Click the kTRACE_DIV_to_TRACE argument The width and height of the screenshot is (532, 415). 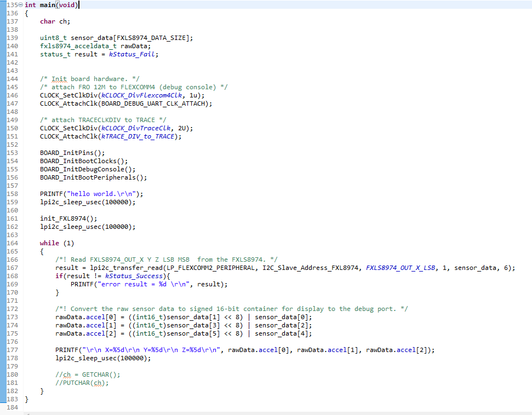point(141,136)
